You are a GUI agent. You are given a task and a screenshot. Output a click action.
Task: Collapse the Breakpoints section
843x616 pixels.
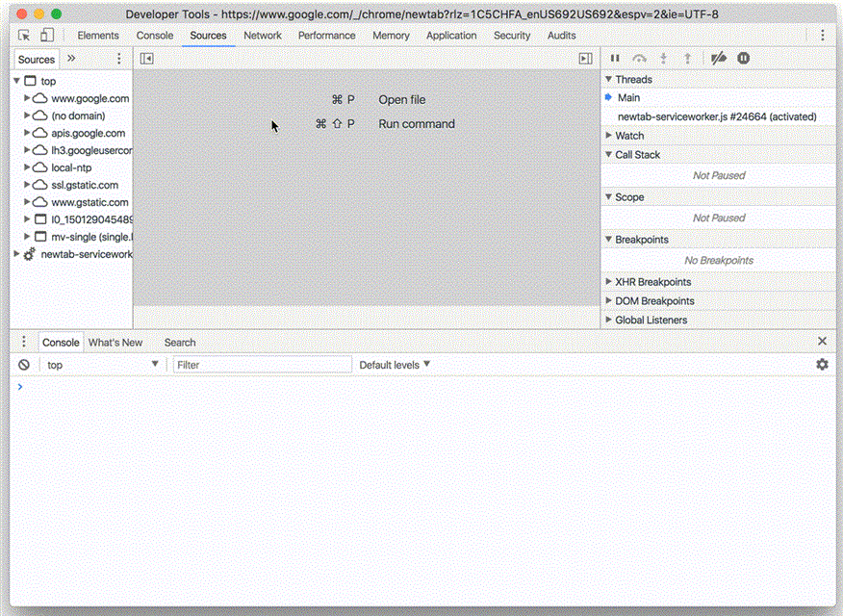click(x=608, y=239)
